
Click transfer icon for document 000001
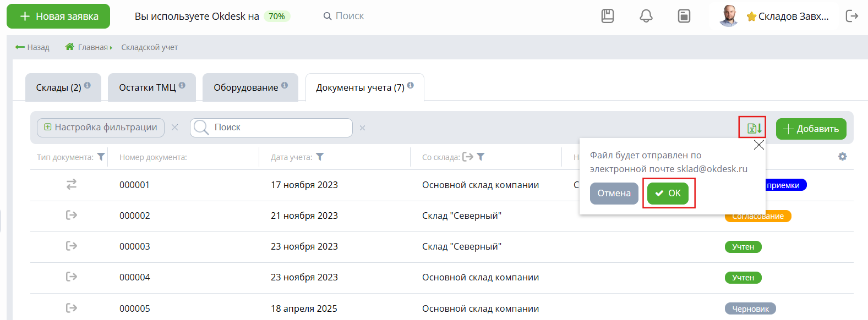pos(72,185)
